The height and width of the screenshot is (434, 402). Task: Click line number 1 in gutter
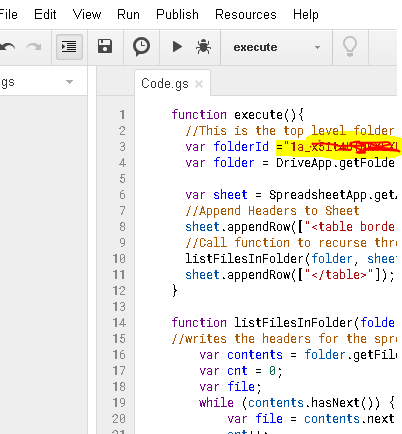pyautogui.click(x=122, y=115)
